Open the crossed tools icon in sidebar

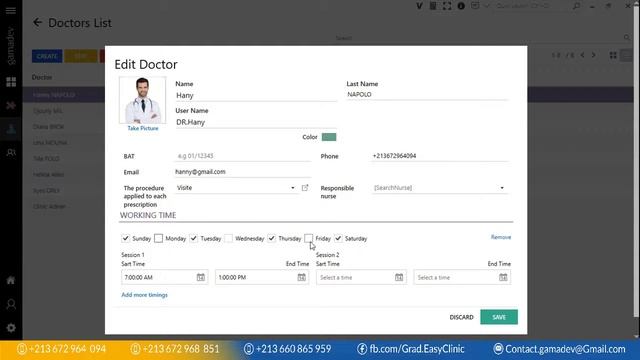click(x=11, y=105)
